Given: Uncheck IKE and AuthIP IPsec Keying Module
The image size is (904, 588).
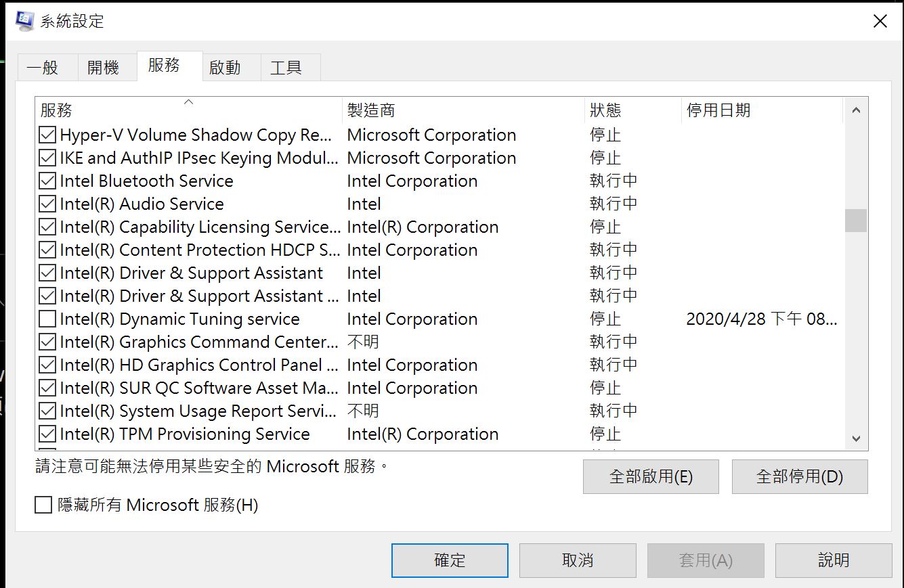Looking at the screenshot, I should tap(47, 158).
